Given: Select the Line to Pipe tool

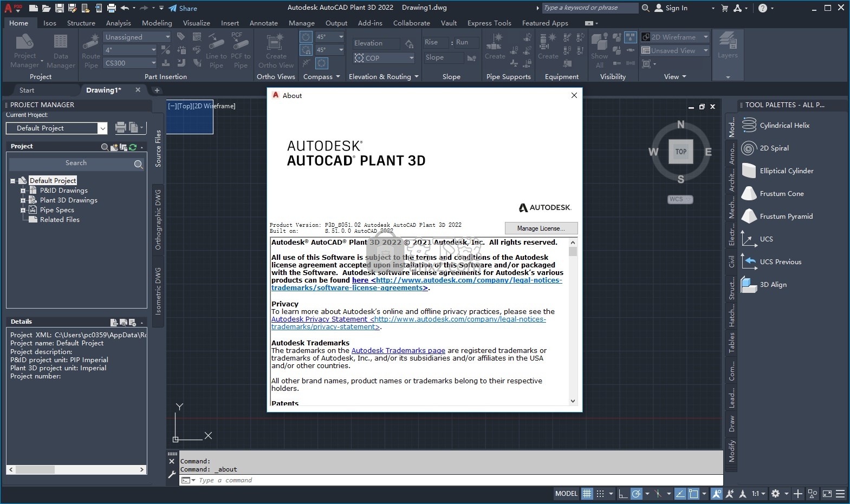Looking at the screenshot, I should [x=216, y=51].
